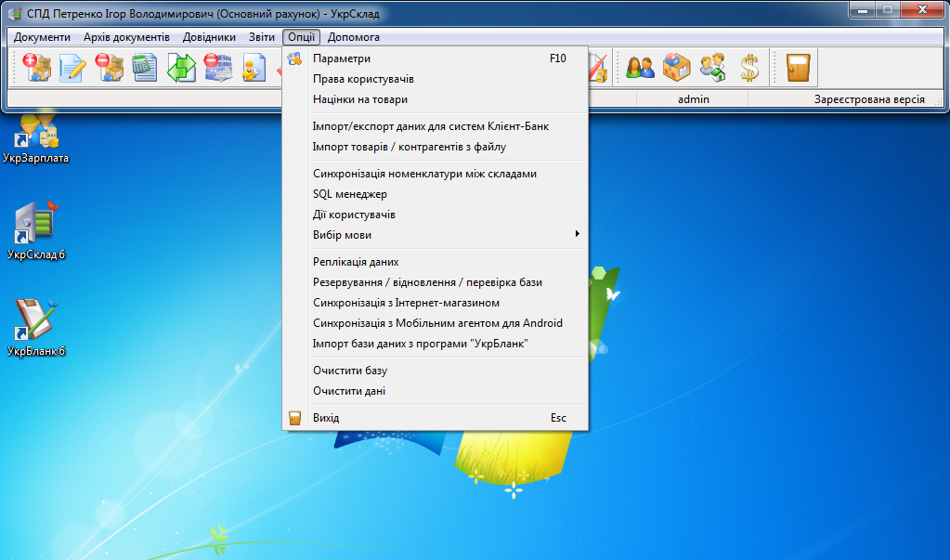
Task: Open contractors via two-people toolbar icon
Action: click(x=640, y=68)
